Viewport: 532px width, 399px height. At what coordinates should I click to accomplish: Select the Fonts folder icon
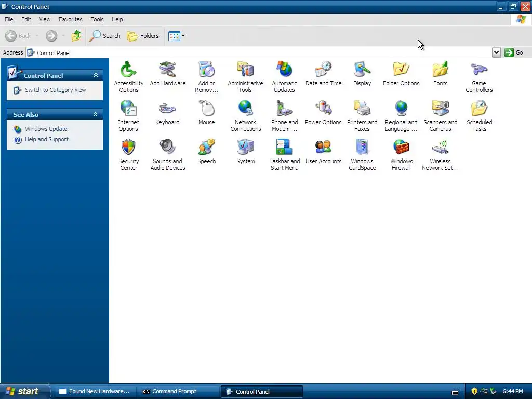point(440,70)
